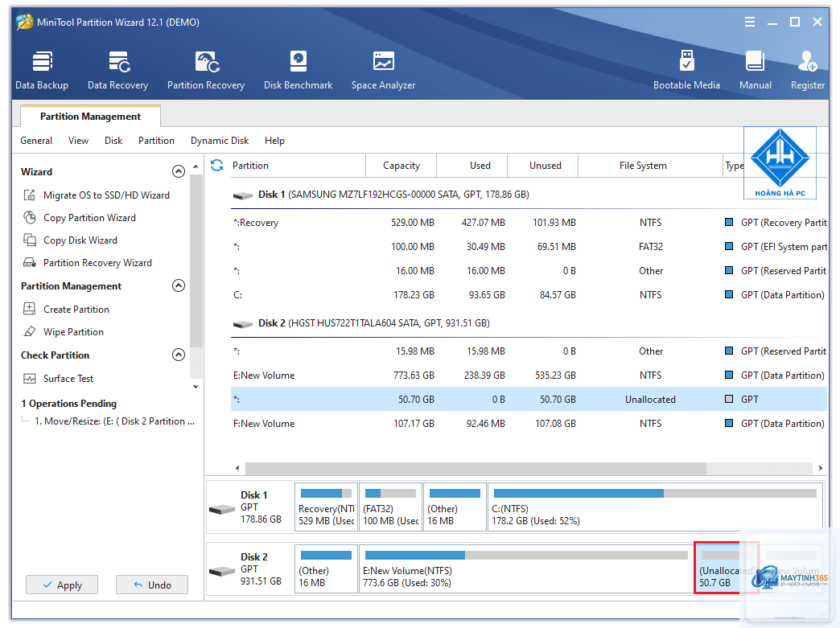Click the sidebar scroll down arrow

[196, 387]
